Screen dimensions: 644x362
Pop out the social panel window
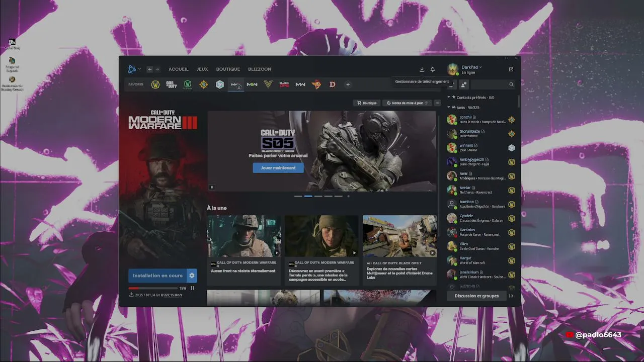tap(511, 69)
